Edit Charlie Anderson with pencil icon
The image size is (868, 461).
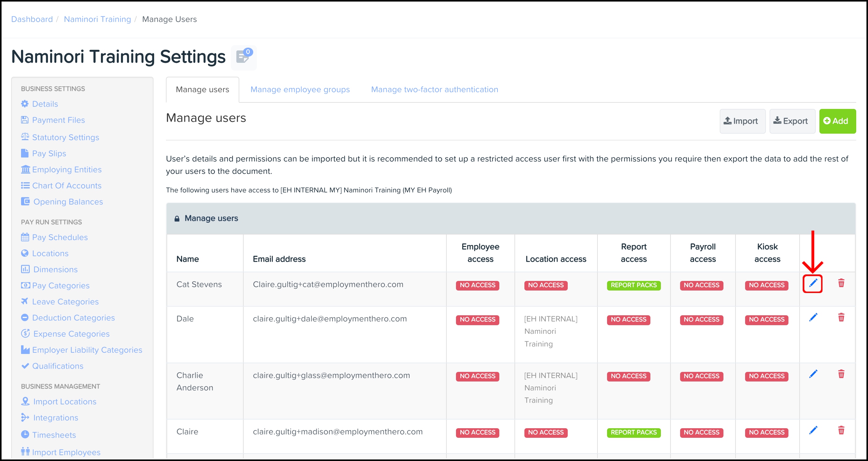813,374
